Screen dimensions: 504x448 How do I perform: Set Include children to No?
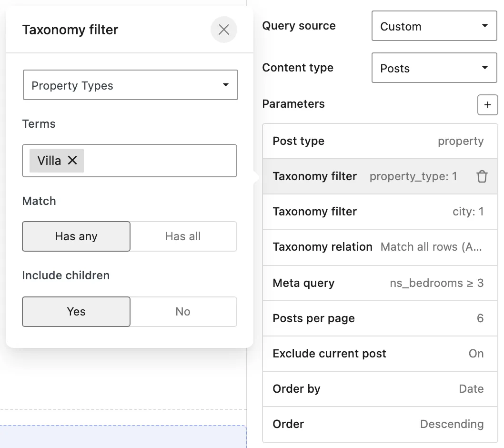pos(183,312)
